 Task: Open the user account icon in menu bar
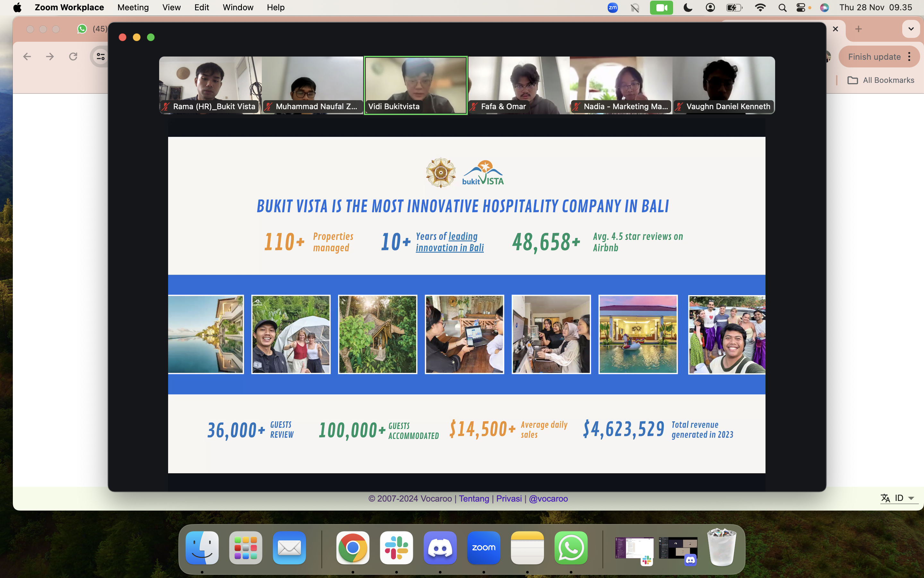(x=710, y=8)
